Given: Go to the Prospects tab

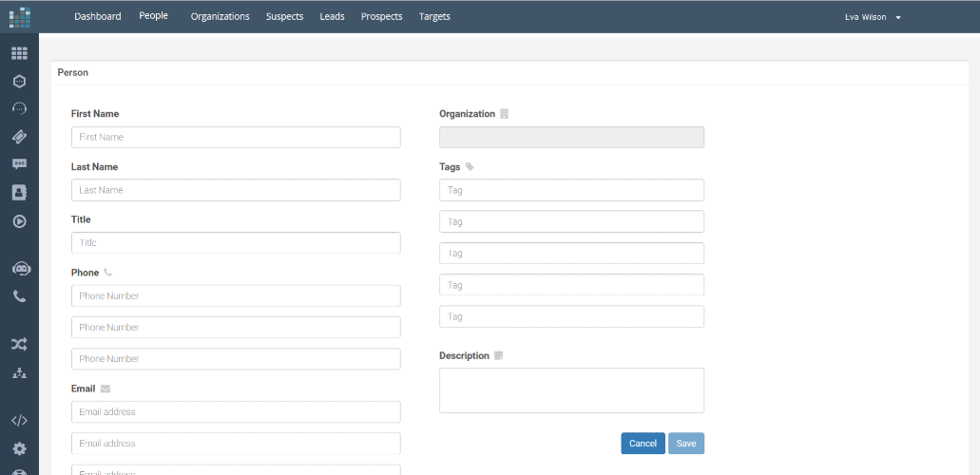Looking at the screenshot, I should 382,16.
